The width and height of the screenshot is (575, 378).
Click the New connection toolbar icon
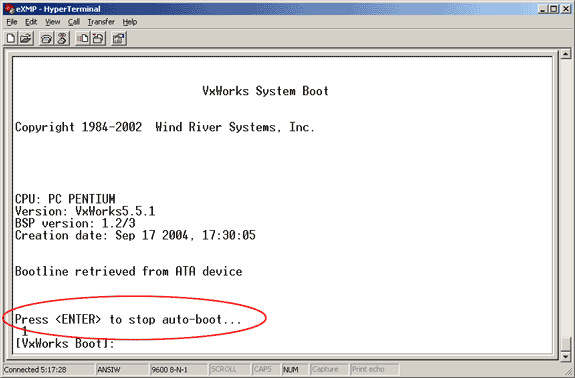[x=11, y=38]
